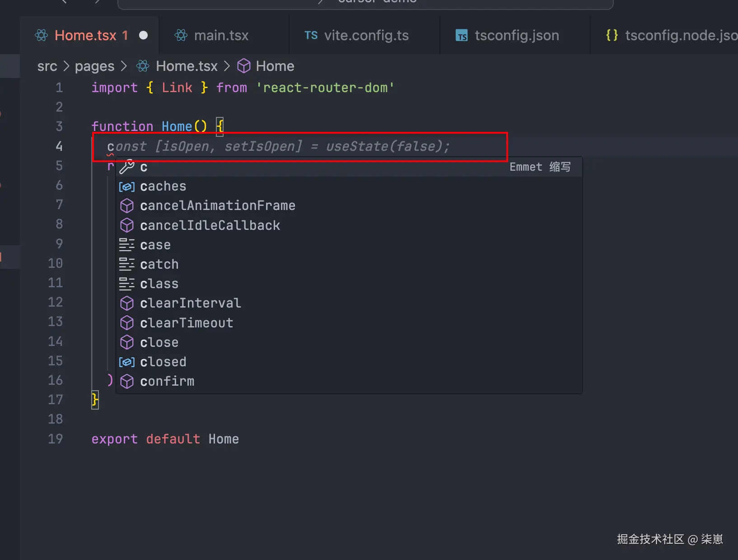Click the variable icon beside caches suggestion

[x=127, y=187]
